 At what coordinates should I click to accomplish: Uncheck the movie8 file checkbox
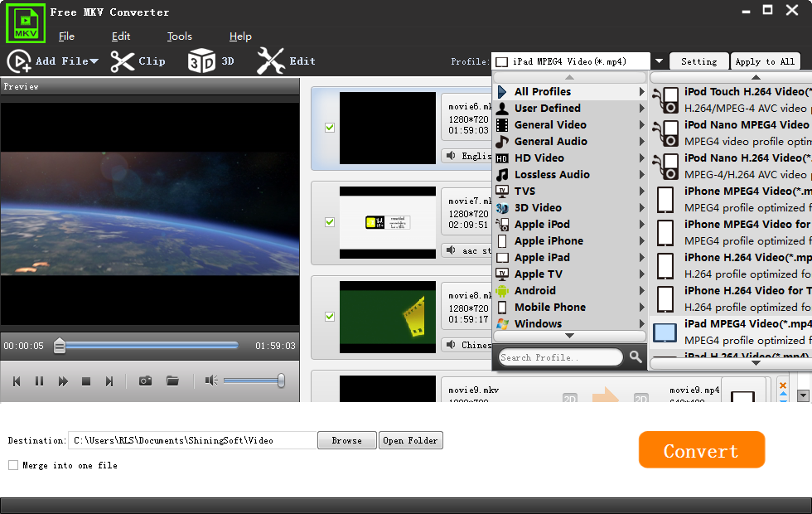pyautogui.click(x=330, y=317)
